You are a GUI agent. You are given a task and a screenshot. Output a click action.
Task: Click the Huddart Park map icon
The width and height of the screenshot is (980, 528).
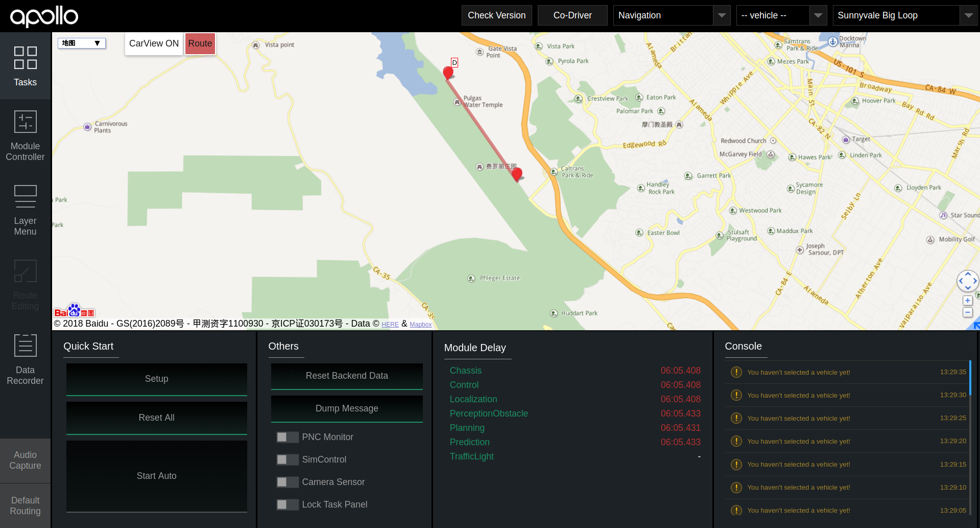click(554, 313)
